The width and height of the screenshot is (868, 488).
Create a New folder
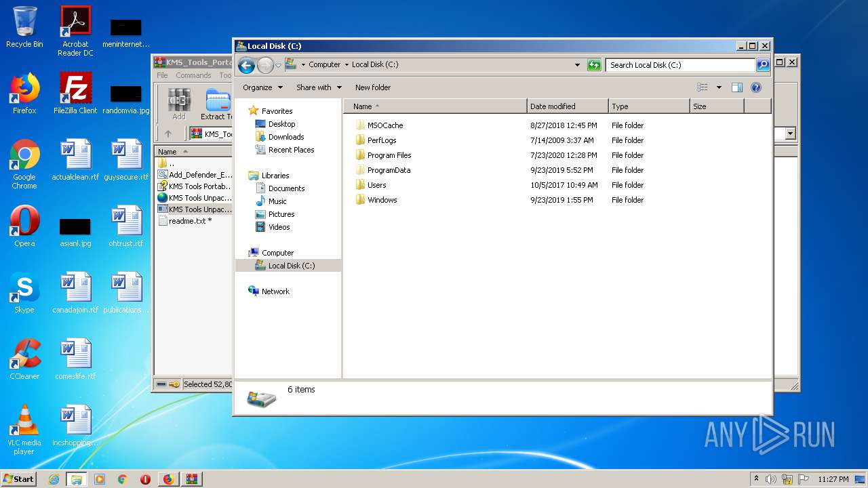[373, 87]
